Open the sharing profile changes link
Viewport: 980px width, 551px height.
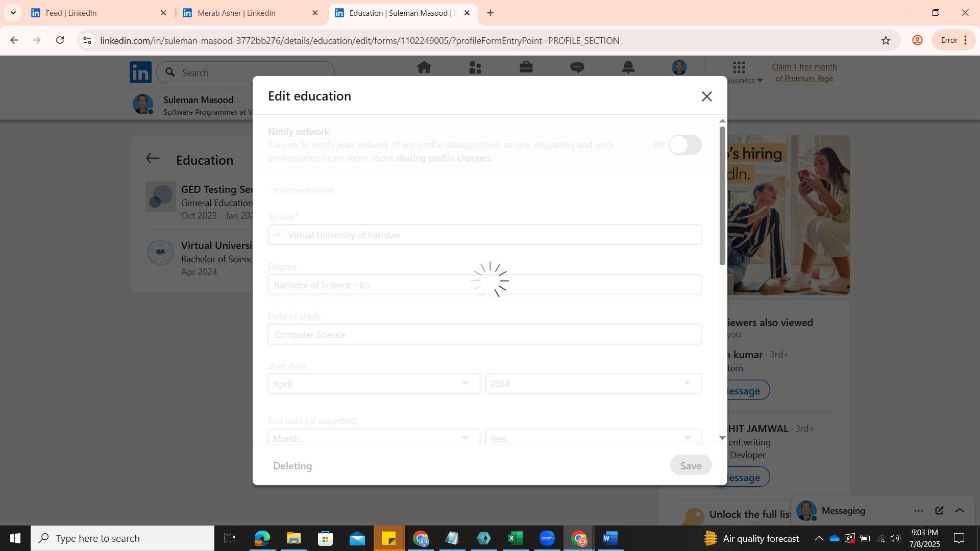coord(443,158)
